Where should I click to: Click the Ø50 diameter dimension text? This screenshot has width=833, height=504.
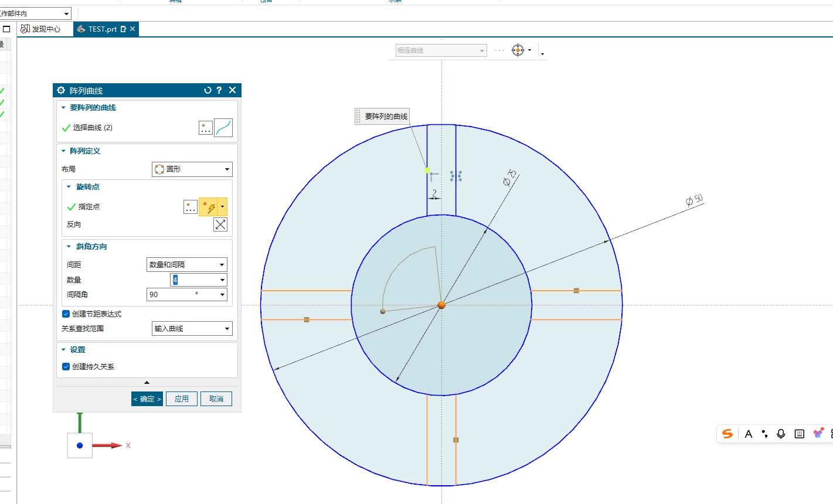point(695,200)
